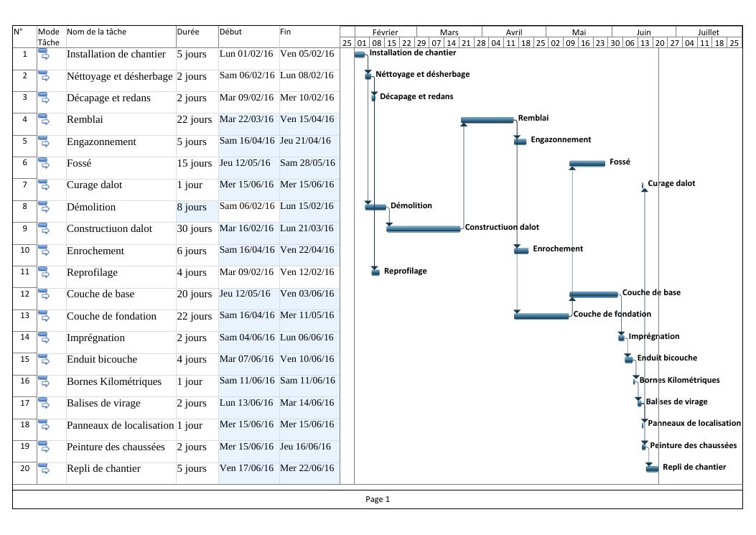The image size is (756, 535).
Task: Select the start date cell of Reprofilage
Action: pos(248,273)
